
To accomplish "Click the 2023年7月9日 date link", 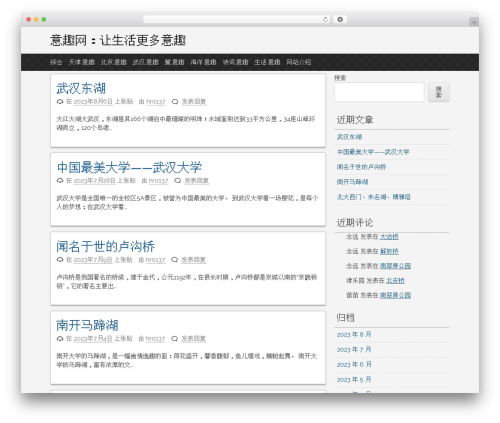I will pos(93,260).
